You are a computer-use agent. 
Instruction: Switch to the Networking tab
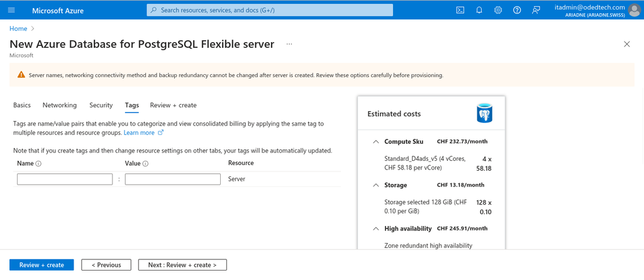pyautogui.click(x=60, y=105)
